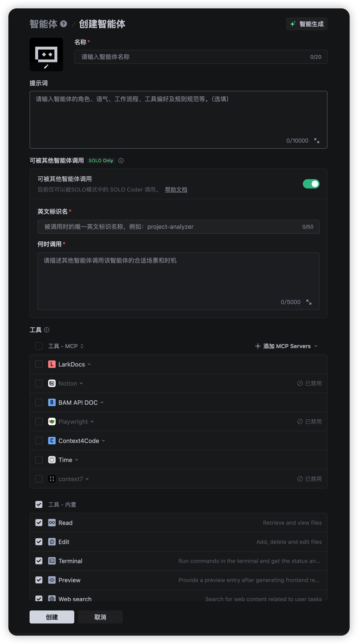Toggle sort arrows beside 工具 - MCP
The width and height of the screenshot is (358, 644).
[x=82, y=346]
